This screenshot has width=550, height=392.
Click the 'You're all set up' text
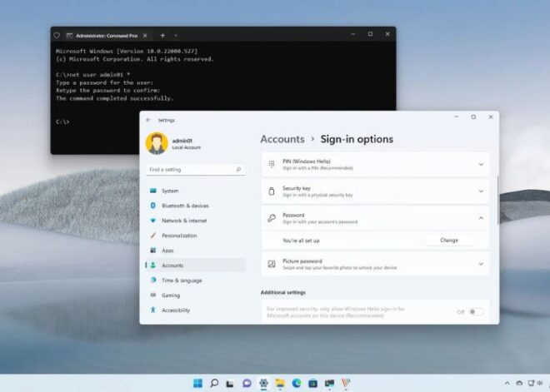301,241
